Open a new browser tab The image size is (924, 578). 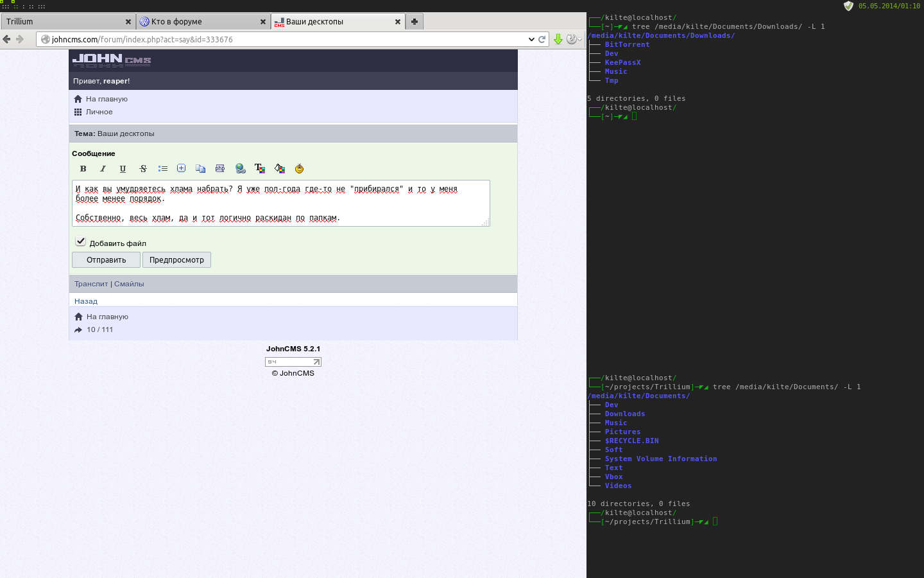pyautogui.click(x=415, y=22)
